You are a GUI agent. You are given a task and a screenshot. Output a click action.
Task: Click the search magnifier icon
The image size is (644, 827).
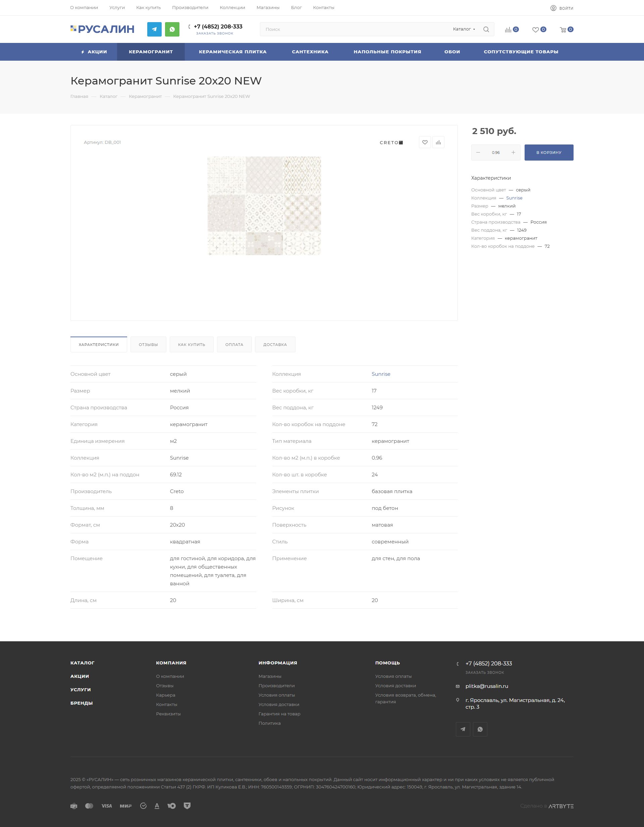click(x=486, y=29)
